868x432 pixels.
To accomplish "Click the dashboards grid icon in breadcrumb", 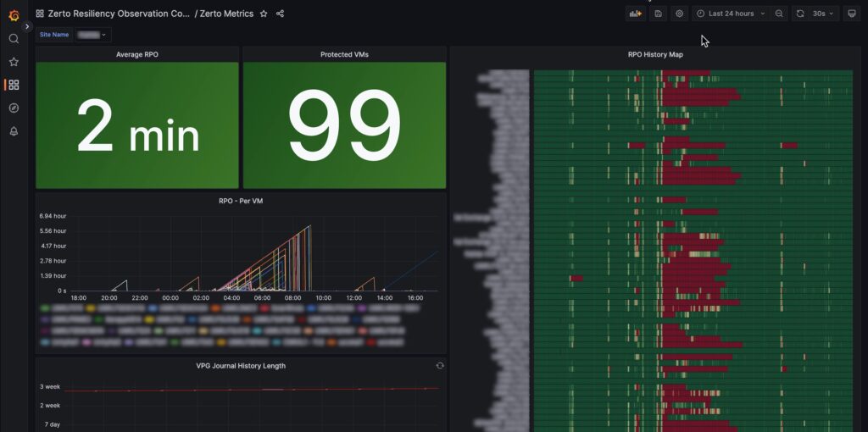I will point(40,14).
